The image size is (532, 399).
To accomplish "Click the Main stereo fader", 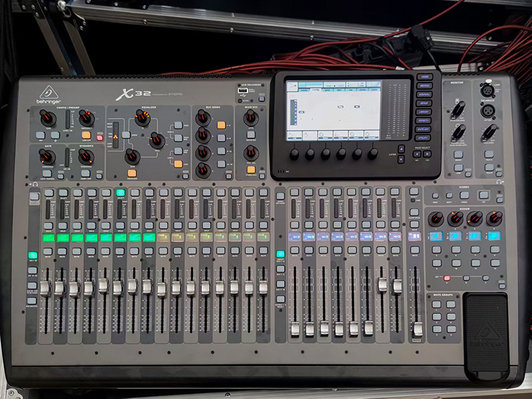I will pos(417,329).
